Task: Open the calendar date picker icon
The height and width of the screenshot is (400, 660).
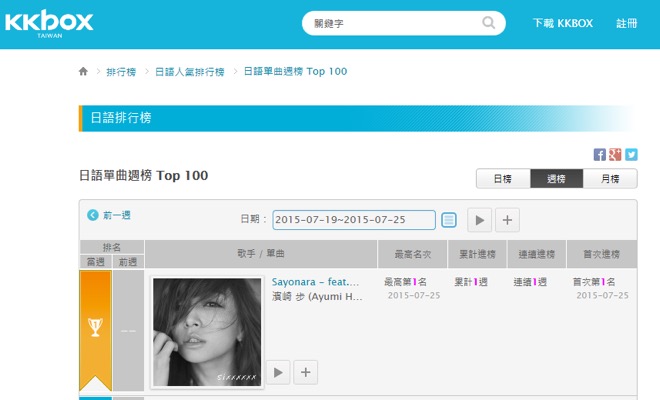Action: [449, 220]
